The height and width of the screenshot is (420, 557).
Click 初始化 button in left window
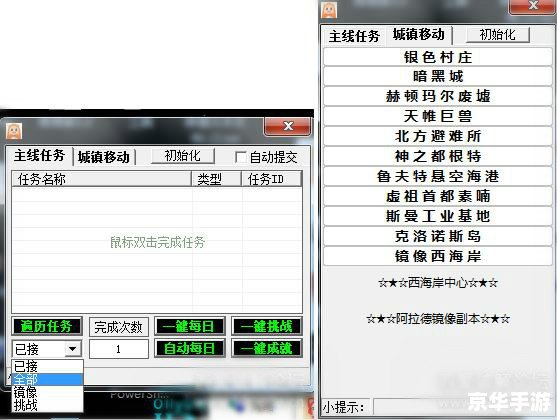[x=183, y=156]
